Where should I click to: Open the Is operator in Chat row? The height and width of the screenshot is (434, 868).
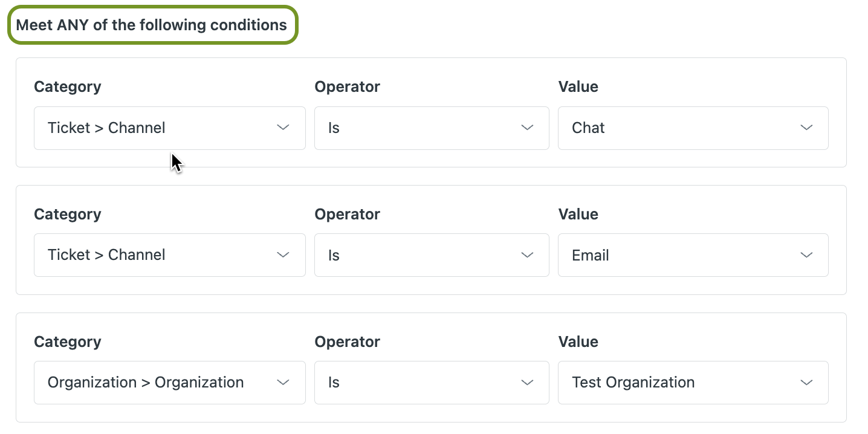coord(423,128)
